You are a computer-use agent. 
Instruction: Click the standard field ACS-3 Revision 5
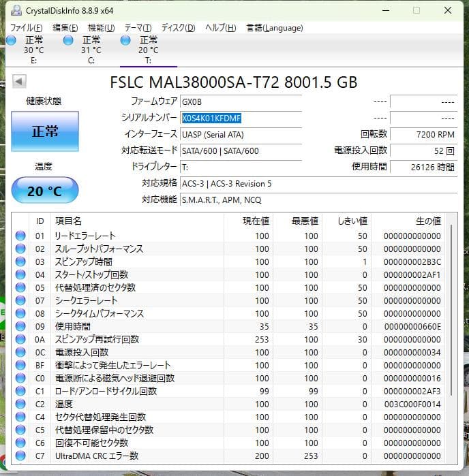[319, 184]
